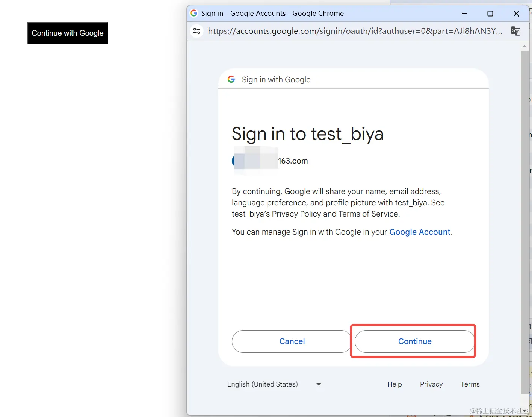This screenshot has height=417, width=532.
Task: Click the 'Sign in with Google' header text
Action: pos(276,80)
